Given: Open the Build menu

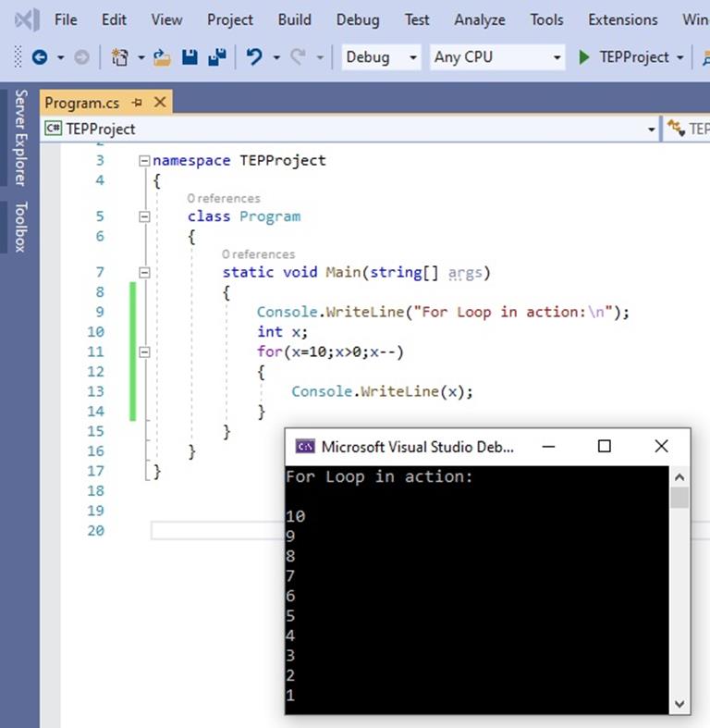Looking at the screenshot, I should (x=294, y=19).
